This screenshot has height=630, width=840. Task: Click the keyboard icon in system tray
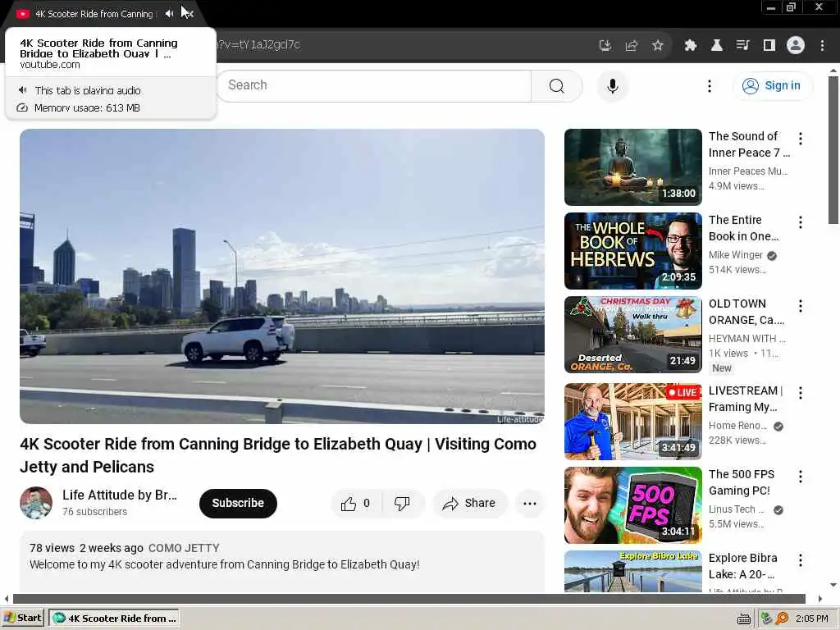[x=743, y=619]
